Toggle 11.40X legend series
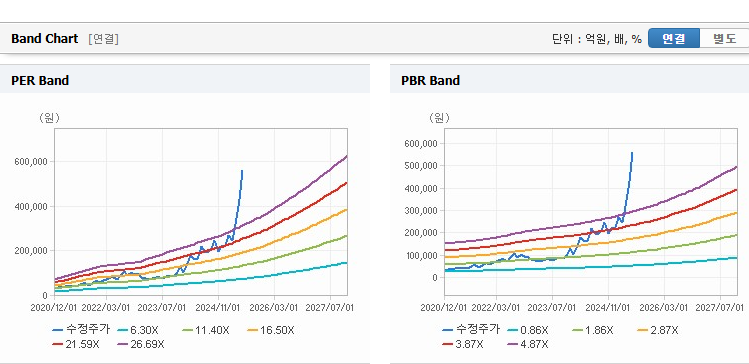The height and width of the screenshot is (364, 749). pyautogui.click(x=206, y=330)
